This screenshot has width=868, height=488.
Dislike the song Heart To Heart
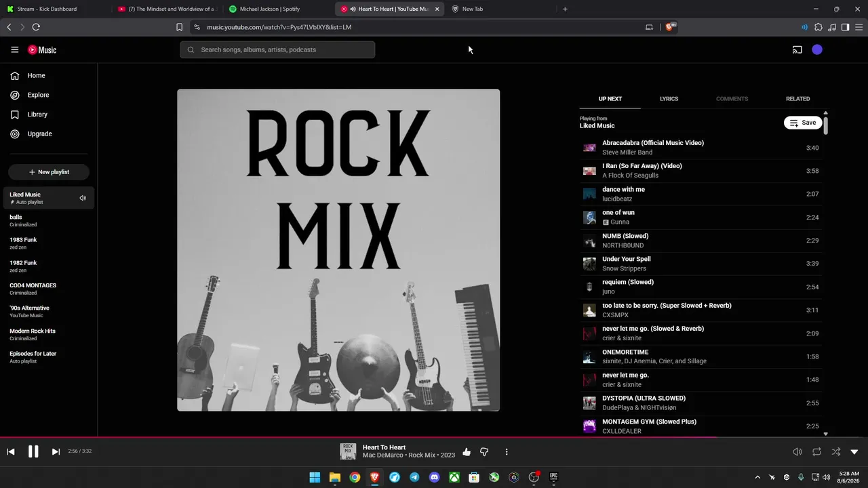[484, 451]
